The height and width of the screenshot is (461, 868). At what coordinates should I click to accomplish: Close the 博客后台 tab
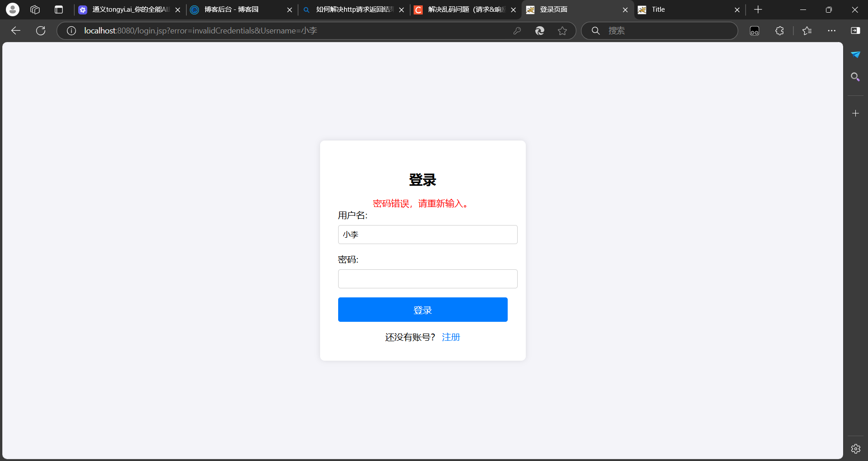click(x=290, y=9)
